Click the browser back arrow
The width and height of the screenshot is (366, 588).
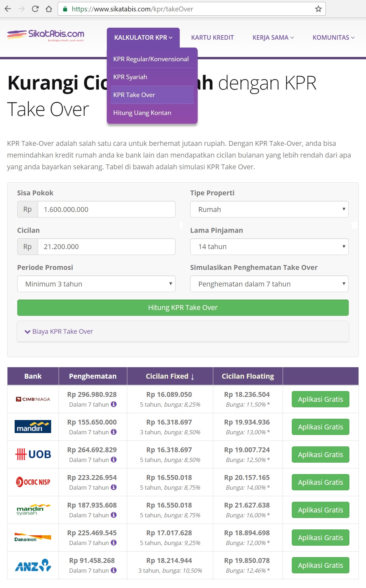tap(8, 9)
